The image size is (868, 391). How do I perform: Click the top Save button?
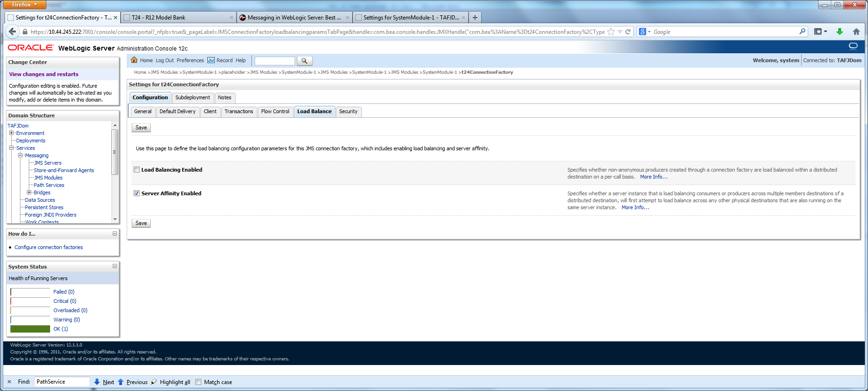coord(141,128)
